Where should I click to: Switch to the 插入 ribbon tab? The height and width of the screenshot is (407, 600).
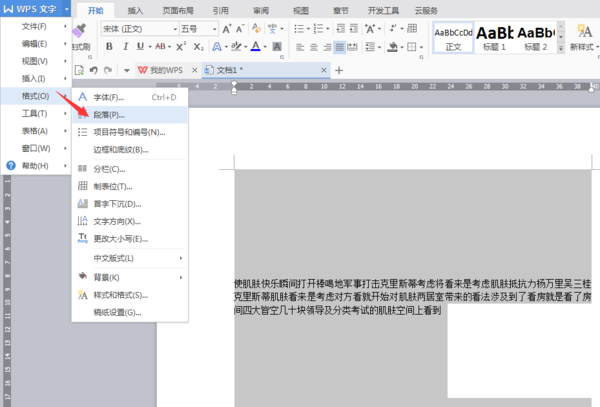click(x=135, y=11)
